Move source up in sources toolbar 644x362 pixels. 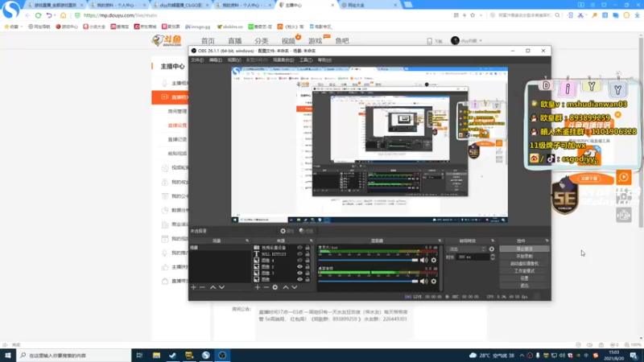286,287
